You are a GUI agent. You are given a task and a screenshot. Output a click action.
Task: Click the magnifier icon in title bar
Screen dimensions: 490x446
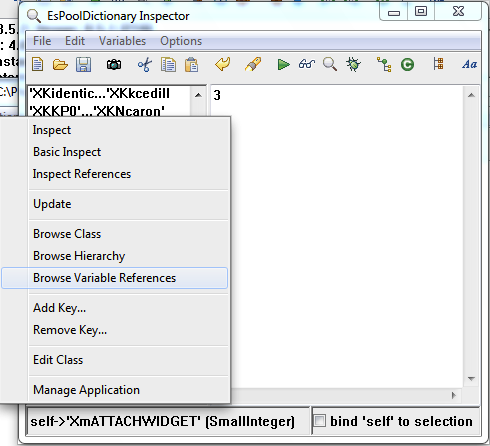coord(34,16)
